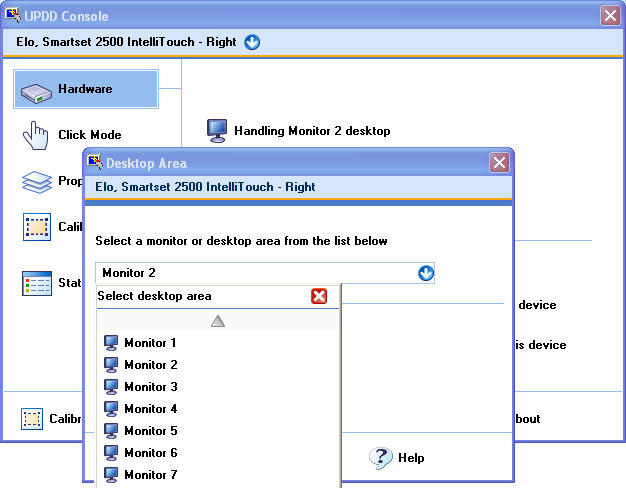Image resolution: width=626 pixels, height=488 pixels.
Task: Click the Select desktop area header text
Action: [x=154, y=296]
